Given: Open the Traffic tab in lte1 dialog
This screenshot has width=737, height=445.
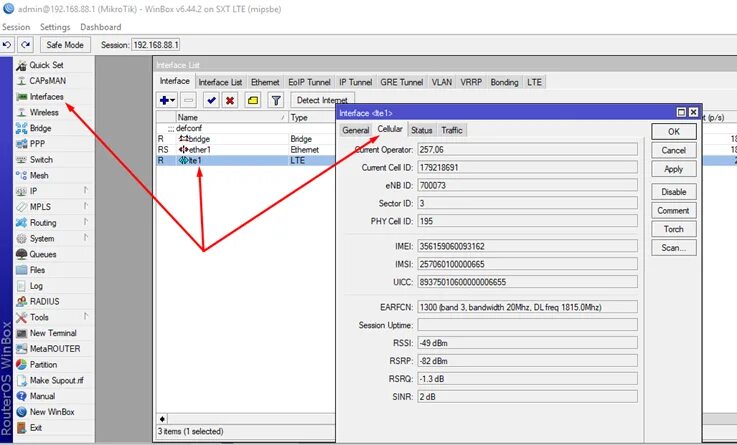Looking at the screenshot, I should coord(452,130).
